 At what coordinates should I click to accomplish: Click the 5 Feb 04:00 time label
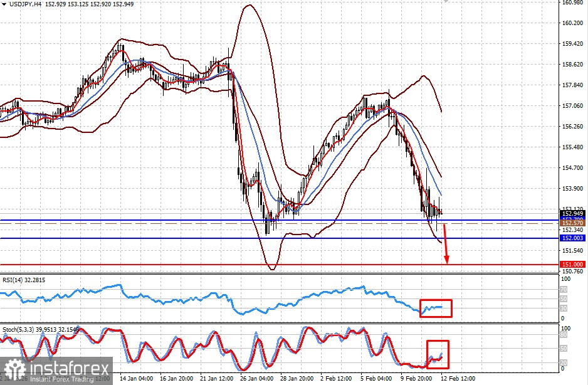(376, 378)
